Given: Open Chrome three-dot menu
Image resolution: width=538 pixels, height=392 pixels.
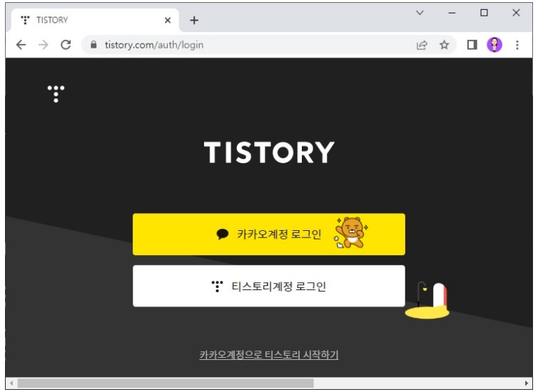Looking at the screenshot, I should tap(517, 45).
